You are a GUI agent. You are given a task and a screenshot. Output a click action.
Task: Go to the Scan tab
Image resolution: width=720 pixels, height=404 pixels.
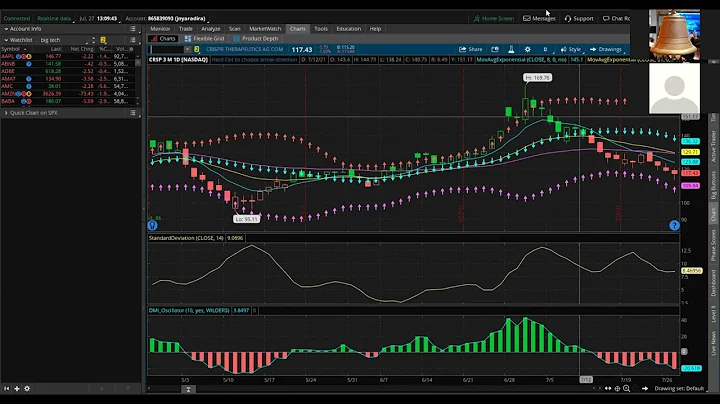235,28
